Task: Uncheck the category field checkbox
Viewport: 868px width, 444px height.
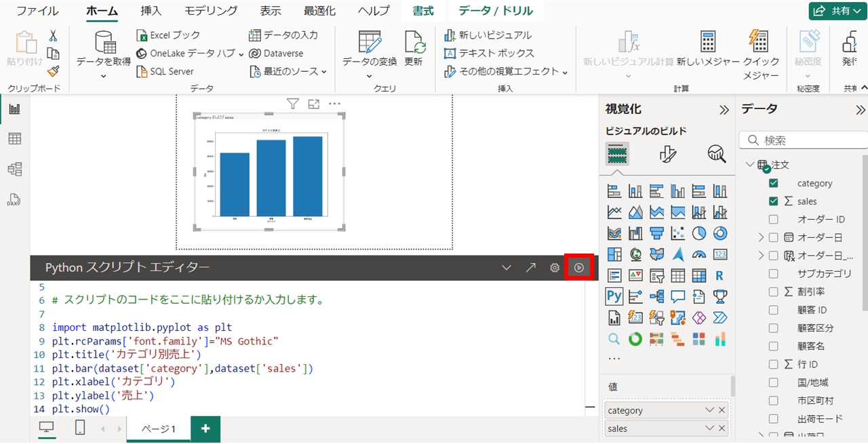Action: click(x=774, y=183)
